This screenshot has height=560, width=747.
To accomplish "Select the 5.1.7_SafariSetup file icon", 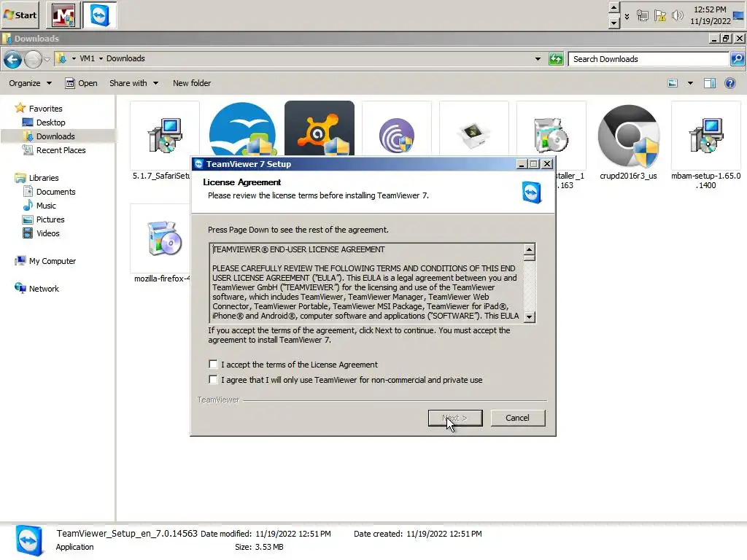I will click(x=164, y=136).
